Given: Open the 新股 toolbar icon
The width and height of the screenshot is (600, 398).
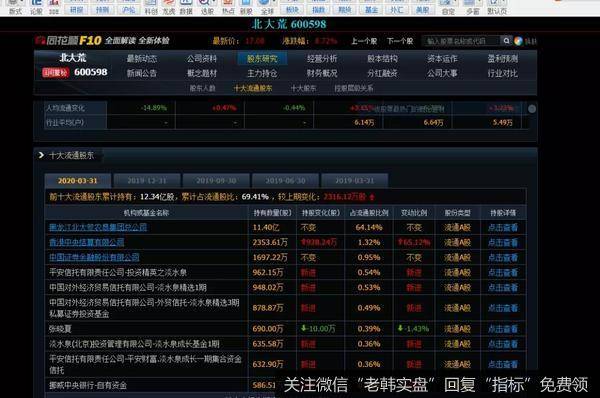Looking at the screenshot, I should pos(246,7).
